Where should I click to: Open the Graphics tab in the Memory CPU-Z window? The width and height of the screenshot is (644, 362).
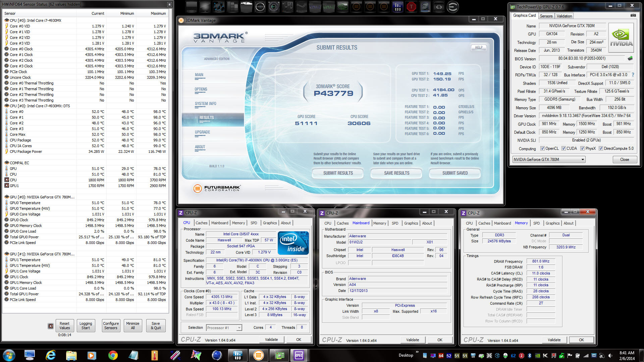(552, 223)
